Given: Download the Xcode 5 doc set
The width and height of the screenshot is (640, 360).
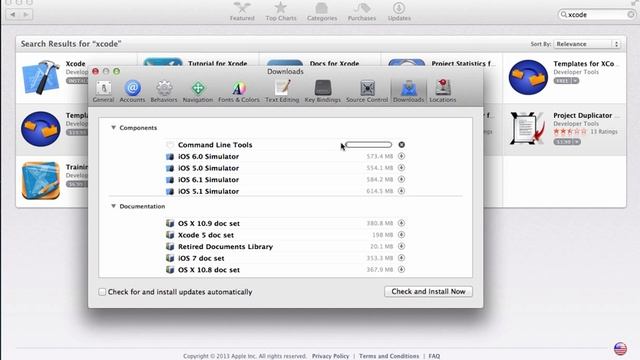Looking at the screenshot, I should (401, 235).
